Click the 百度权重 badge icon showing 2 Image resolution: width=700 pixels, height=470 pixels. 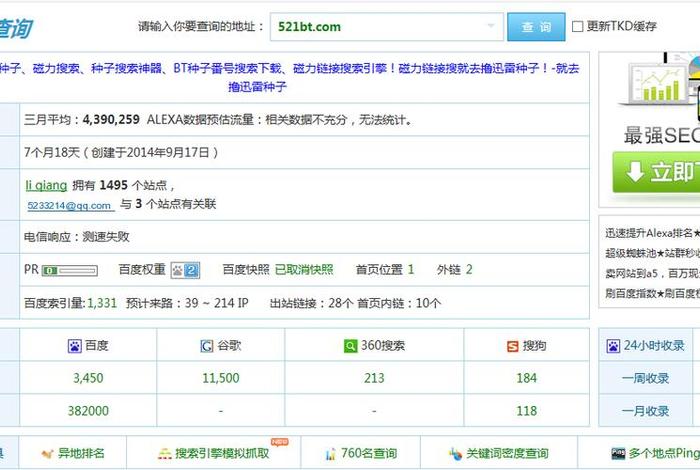185,270
